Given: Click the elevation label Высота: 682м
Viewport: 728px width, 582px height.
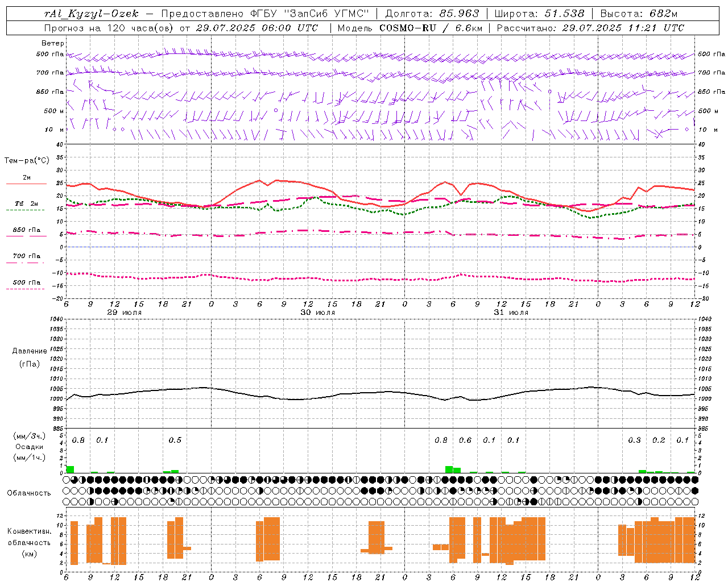Looking at the screenshot, I should point(639,14).
